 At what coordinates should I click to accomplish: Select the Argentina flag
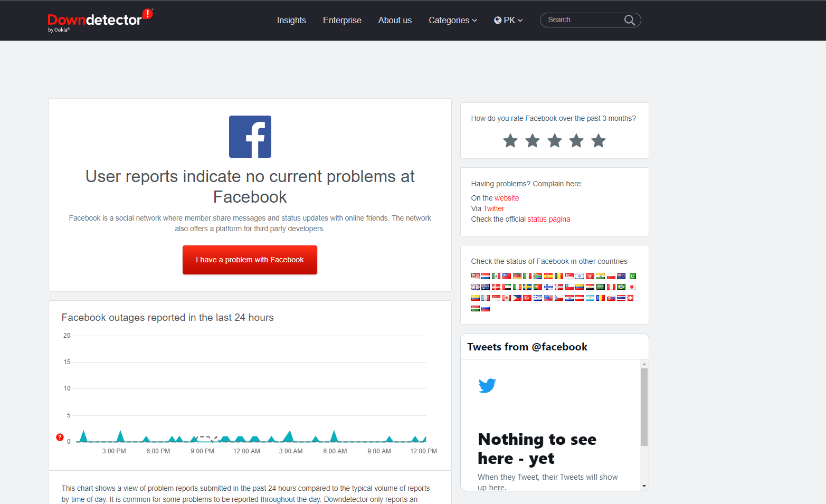pos(590,298)
